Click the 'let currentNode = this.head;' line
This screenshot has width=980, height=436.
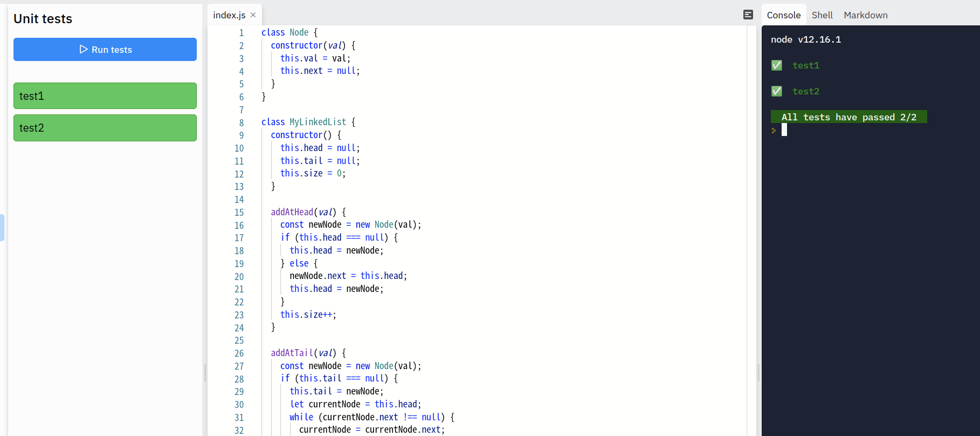pos(356,404)
